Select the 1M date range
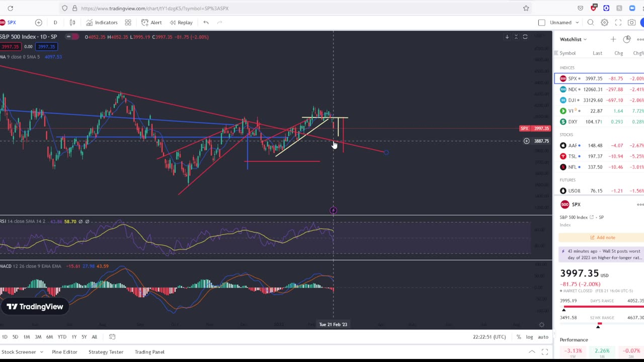644x362 pixels. click(27, 337)
